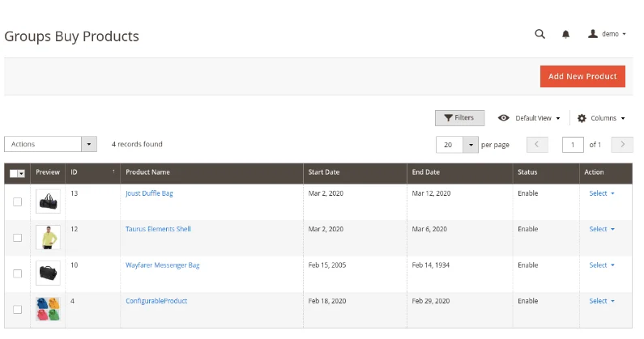
Task: Tick the ConfigurableProduct row checkbox
Action: 17,310
